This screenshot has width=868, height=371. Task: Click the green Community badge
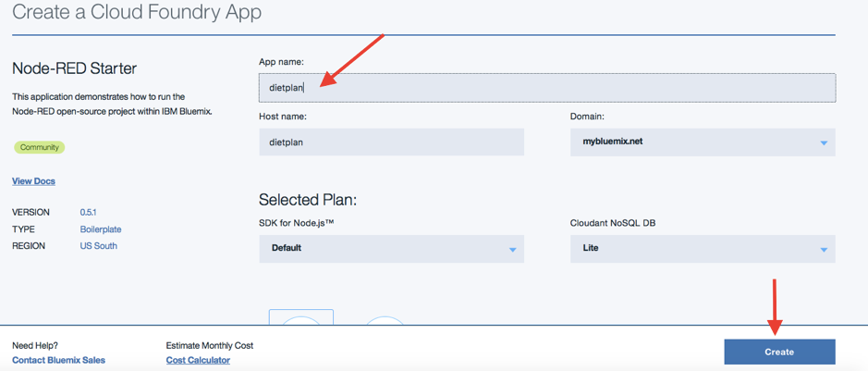pyautogui.click(x=39, y=147)
